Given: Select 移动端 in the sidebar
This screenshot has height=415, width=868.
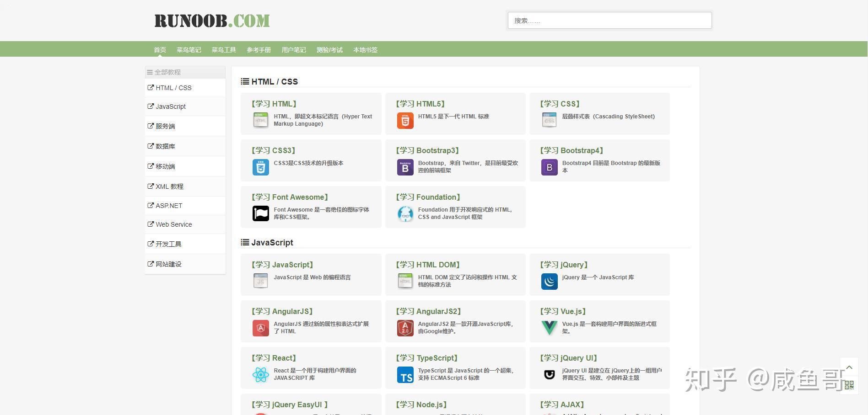Looking at the screenshot, I should click(185, 166).
